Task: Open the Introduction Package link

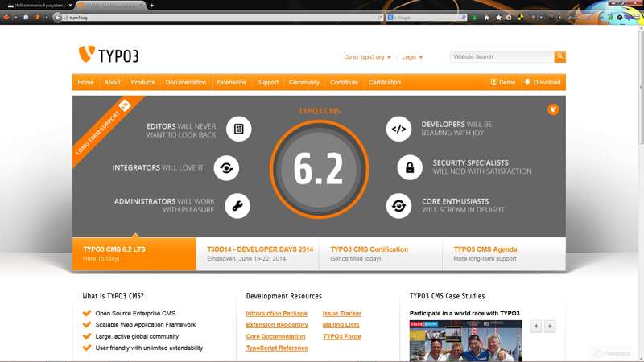Action: click(x=276, y=313)
